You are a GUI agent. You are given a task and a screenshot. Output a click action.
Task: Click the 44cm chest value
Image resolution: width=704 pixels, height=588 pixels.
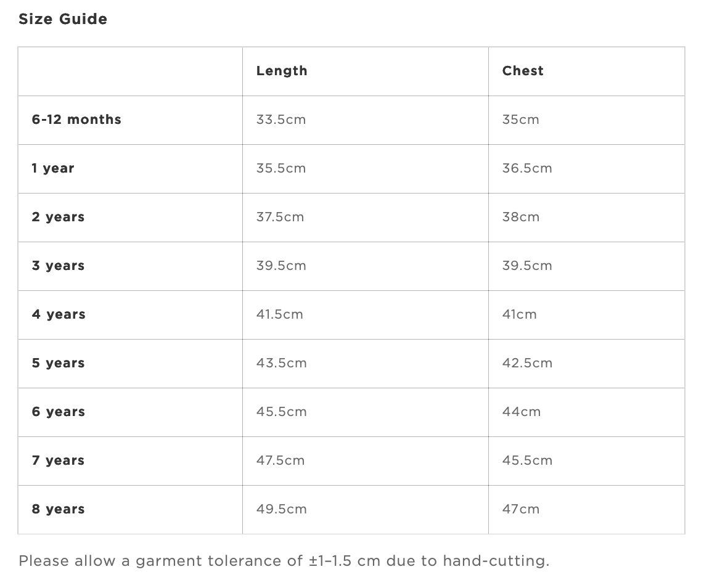click(x=522, y=412)
